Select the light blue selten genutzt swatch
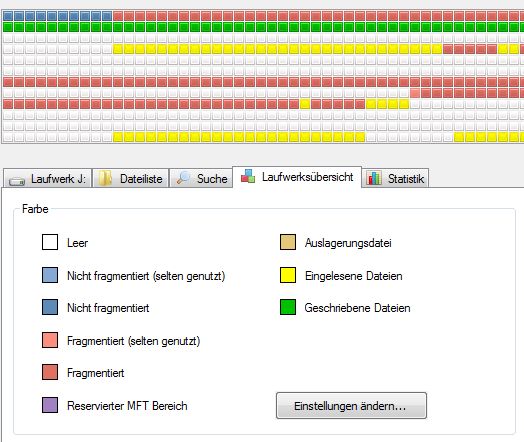The image size is (524, 442). point(50,275)
